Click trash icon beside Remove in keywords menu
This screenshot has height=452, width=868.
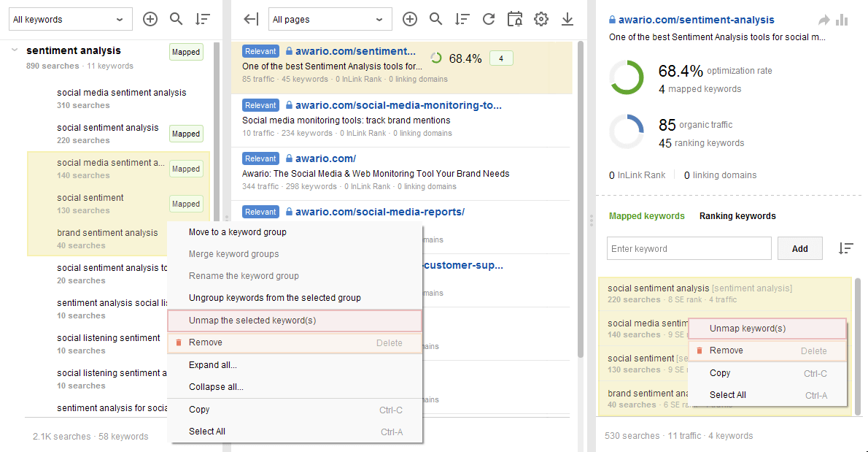(x=178, y=343)
